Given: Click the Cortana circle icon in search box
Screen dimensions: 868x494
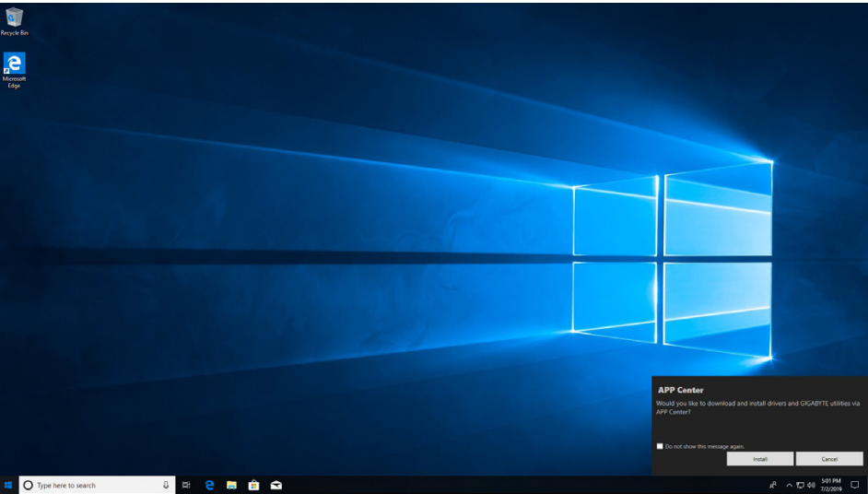Looking at the screenshot, I should (x=29, y=485).
